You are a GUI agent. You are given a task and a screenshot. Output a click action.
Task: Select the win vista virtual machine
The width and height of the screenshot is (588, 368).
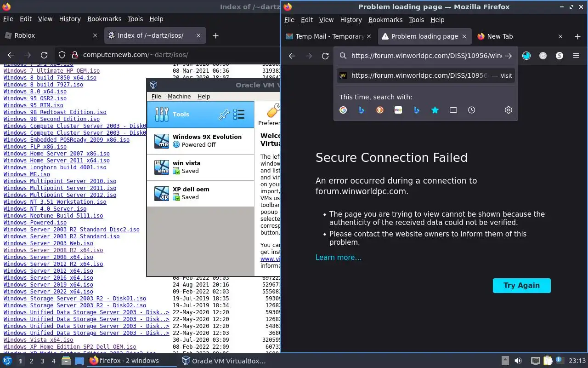pyautogui.click(x=200, y=167)
